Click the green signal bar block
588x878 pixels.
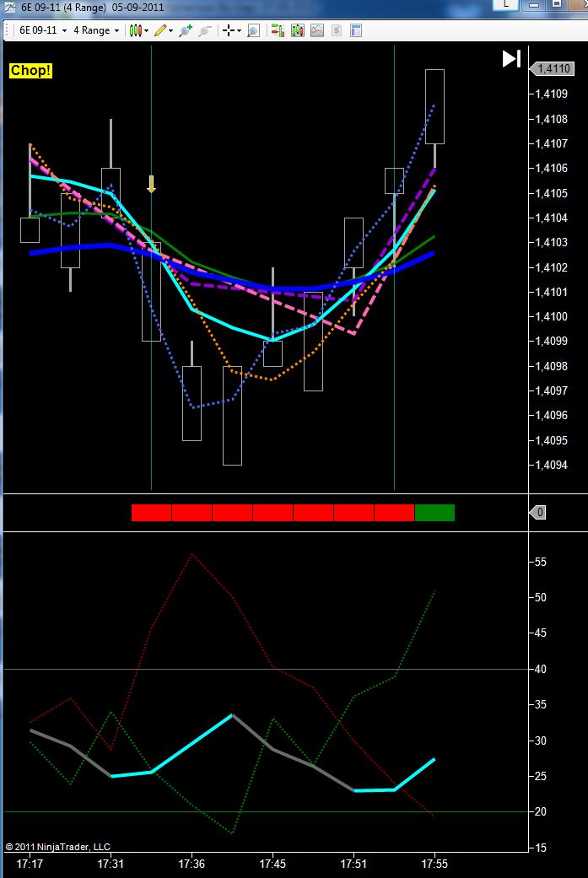(434, 512)
